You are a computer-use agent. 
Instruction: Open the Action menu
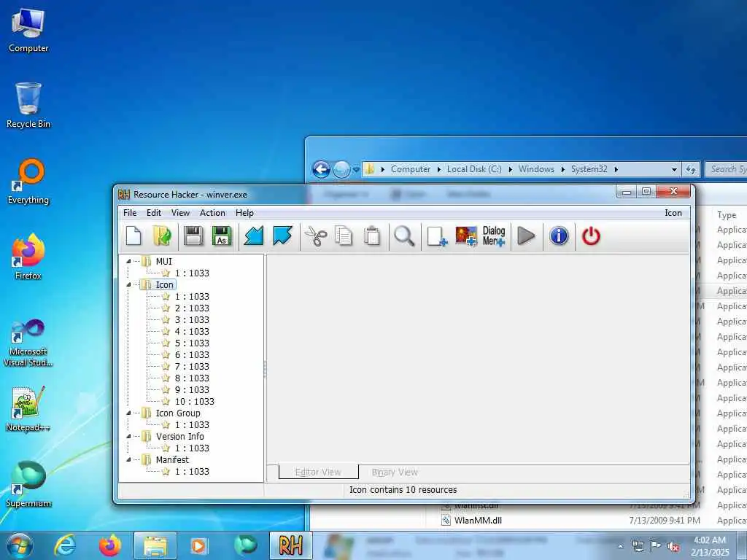pos(212,213)
